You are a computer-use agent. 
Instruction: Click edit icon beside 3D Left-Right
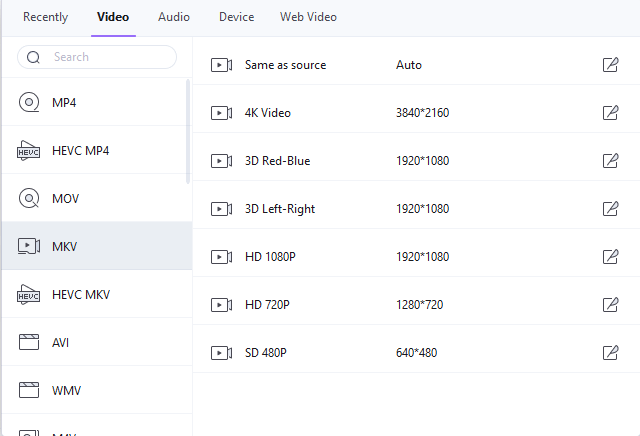610,209
